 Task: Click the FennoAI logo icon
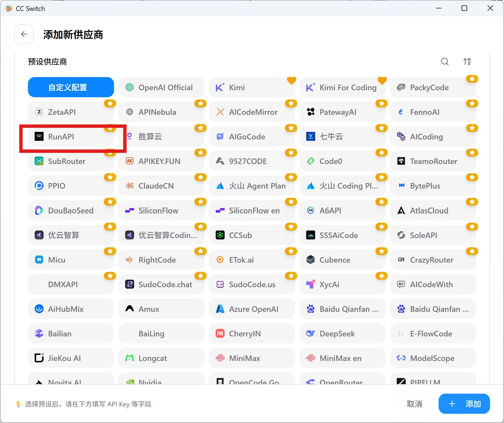tap(401, 112)
